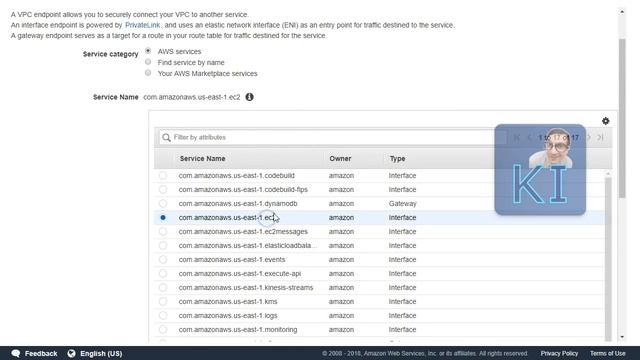The image size is (640, 360).
Task: Change language from English (US)
Action: click(101, 353)
